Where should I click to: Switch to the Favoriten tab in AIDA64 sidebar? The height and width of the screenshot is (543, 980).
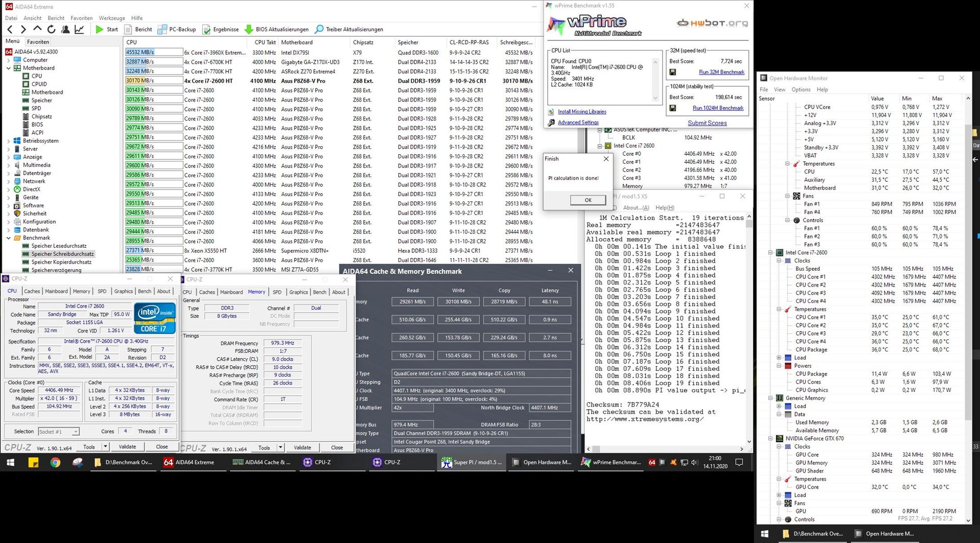click(38, 42)
